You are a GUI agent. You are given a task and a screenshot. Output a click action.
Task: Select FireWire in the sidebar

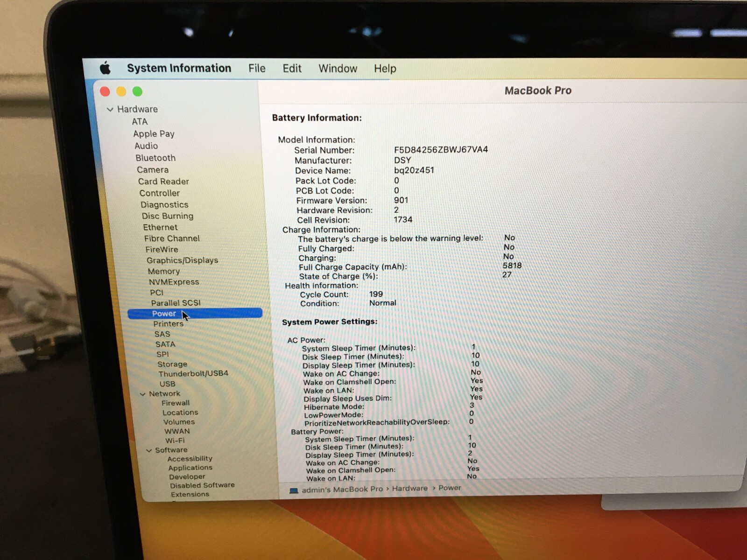pos(162,250)
